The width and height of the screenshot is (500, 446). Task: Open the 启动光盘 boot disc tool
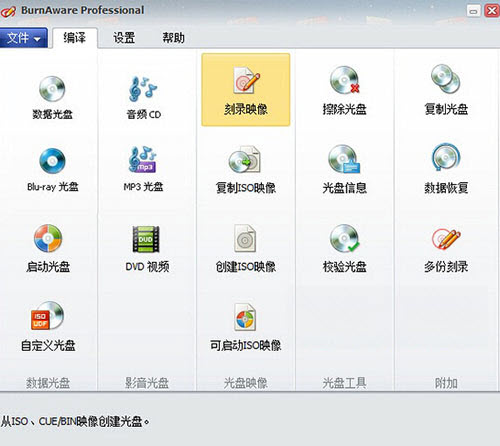pos(48,249)
